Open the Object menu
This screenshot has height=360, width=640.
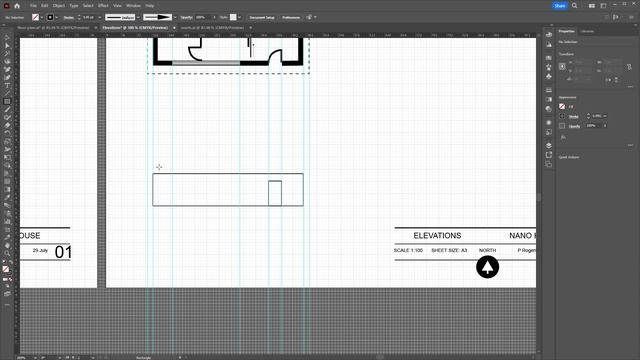click(x=59, y=6)
